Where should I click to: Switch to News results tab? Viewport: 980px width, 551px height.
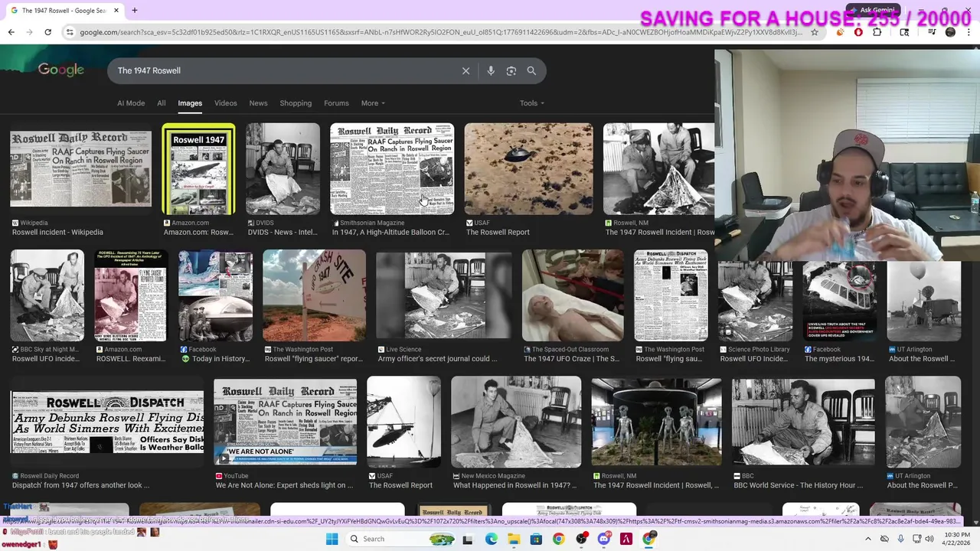point(258,103)
